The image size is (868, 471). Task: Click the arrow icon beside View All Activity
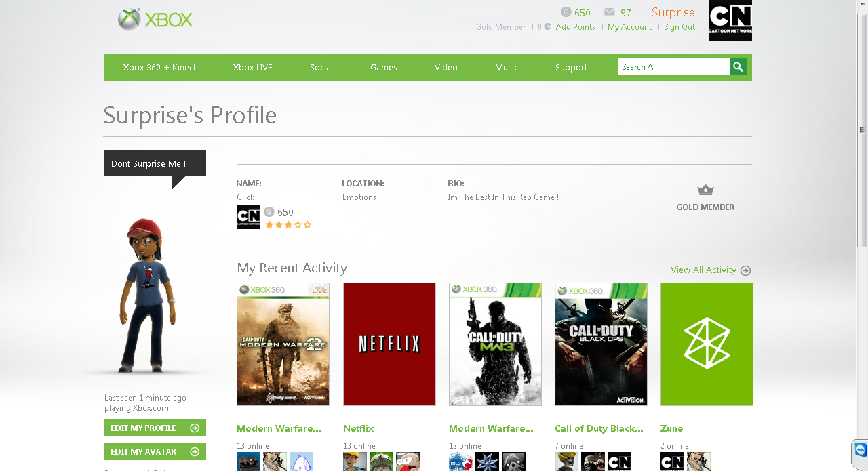746,270
